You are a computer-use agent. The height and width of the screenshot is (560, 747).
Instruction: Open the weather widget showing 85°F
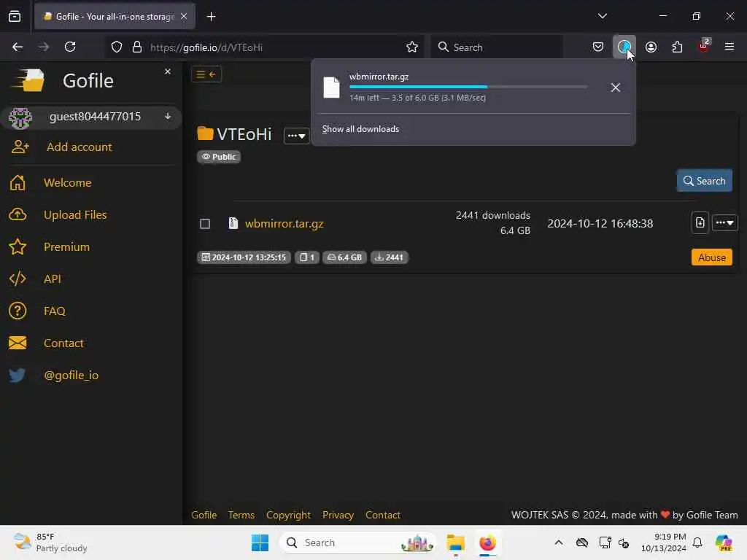click(x=50, y=542)
